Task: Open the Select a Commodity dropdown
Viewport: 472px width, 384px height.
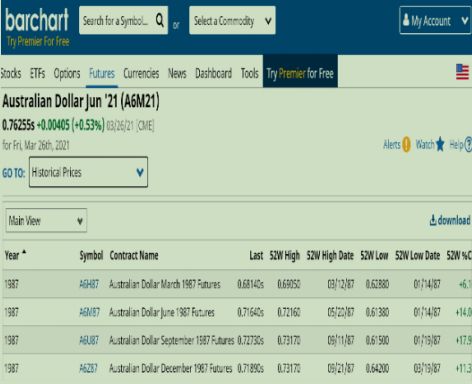Action: click(x=232, y=20)
